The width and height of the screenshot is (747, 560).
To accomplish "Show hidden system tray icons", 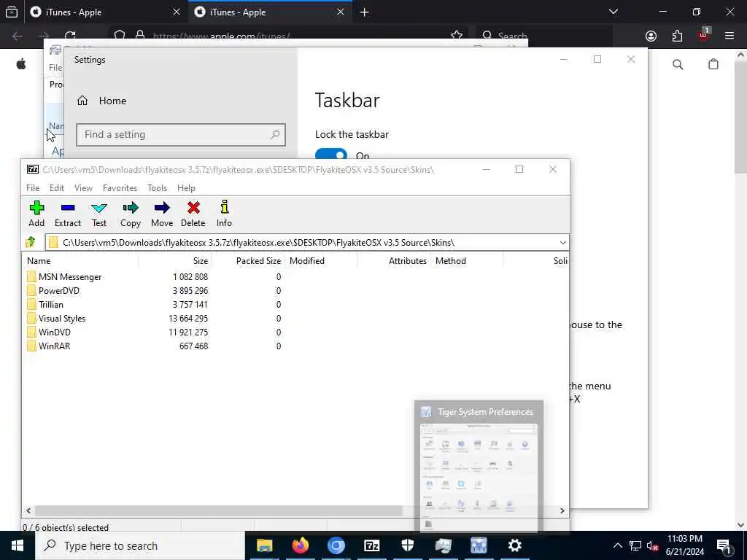I will tap(617, 545).
